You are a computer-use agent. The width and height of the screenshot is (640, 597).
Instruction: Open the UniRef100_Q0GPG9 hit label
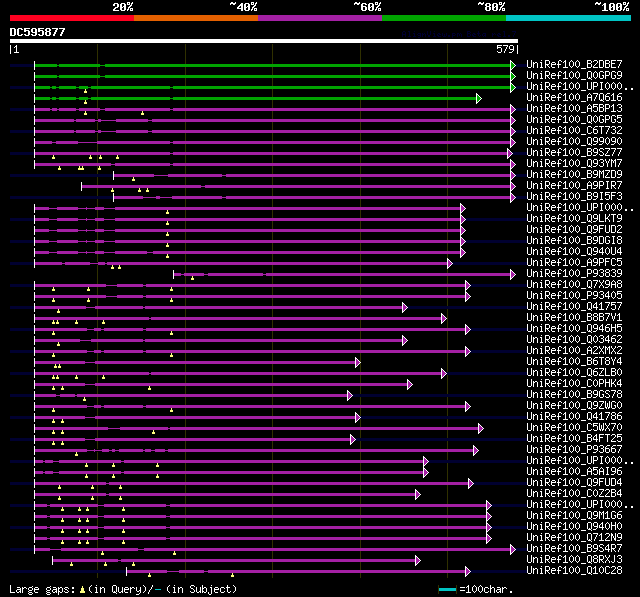point(574,75)
